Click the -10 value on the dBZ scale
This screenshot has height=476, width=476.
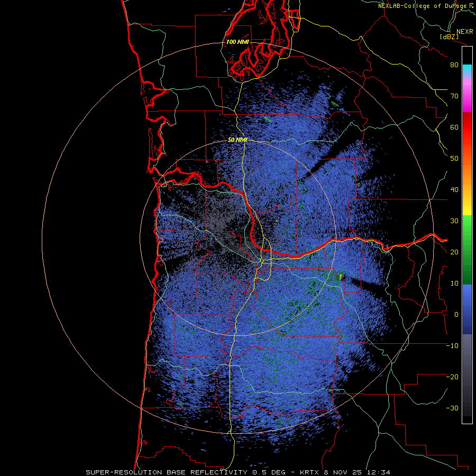[452, 346]
